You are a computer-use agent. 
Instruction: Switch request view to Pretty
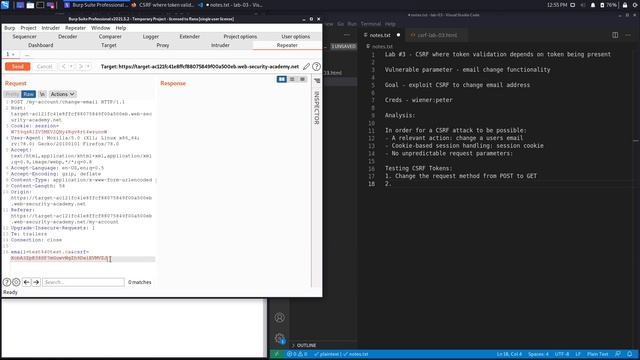tap(12, 94)
